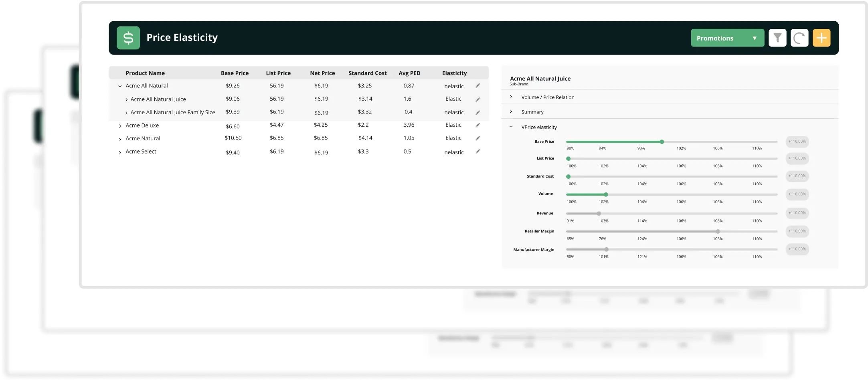Click the Volume slider handle
Screen dimensions: 868x380
point(606,194)
